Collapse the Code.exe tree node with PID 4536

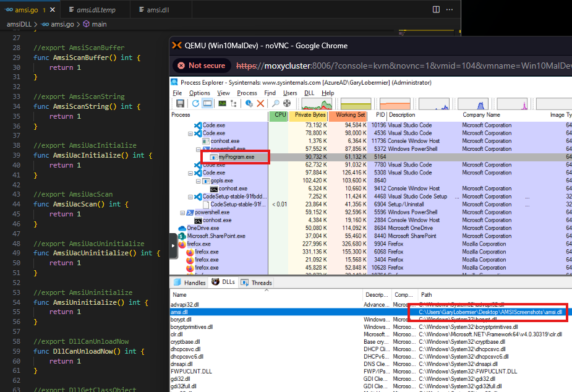point(190,134)
